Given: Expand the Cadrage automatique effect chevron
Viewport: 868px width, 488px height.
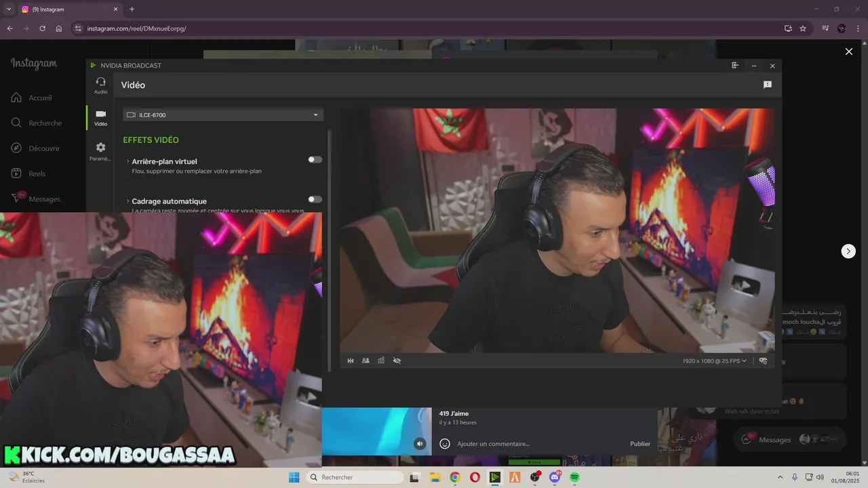Looking at the screenshot, I should (x=127, y=201).
